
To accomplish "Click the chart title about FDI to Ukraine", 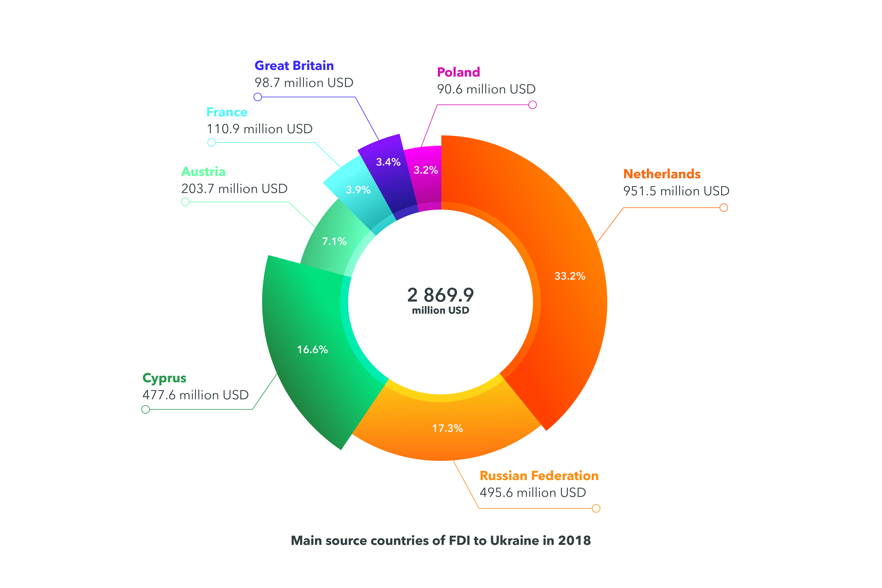I will tap(441, 541).
